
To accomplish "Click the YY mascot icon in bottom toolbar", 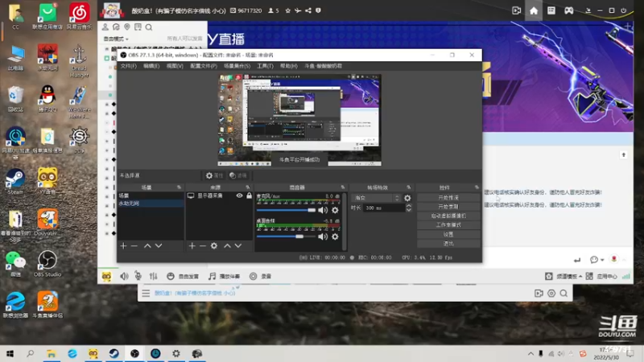I will click(106, 276).
